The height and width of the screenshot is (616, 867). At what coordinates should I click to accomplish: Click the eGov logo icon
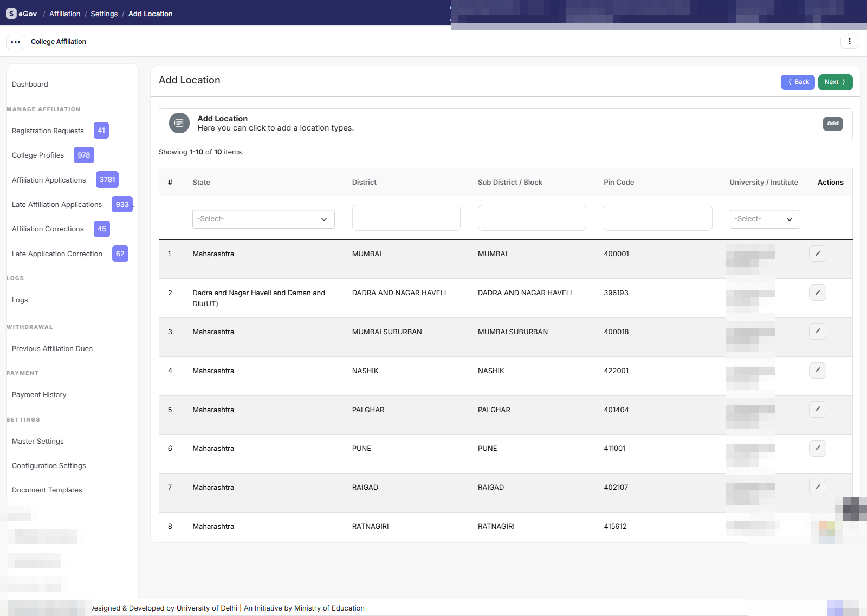click(x=11, y=14)
